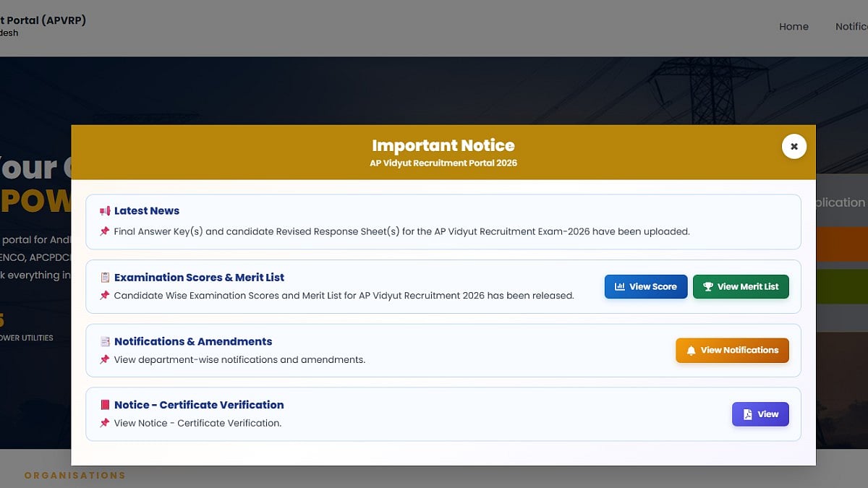Click the Portal (APVRP) site title

click(43, 20)
